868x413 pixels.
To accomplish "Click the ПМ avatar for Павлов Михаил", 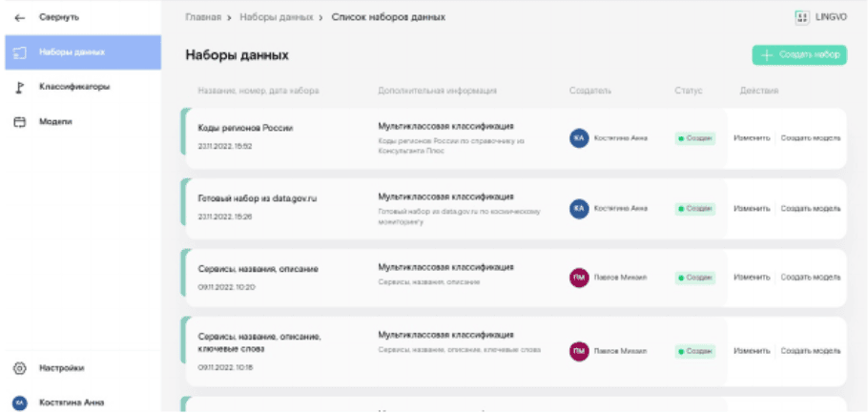I will 578,278.
